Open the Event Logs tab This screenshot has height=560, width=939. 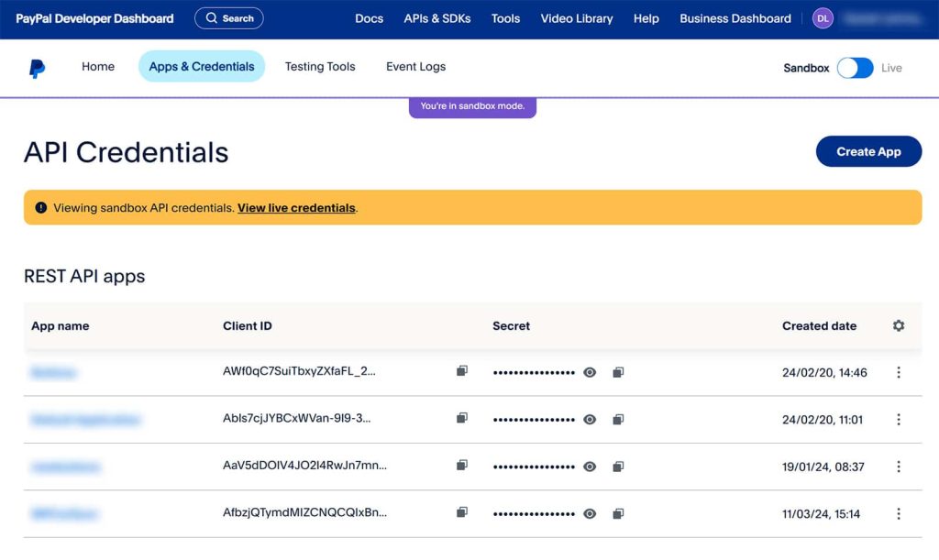pos(415,67)
